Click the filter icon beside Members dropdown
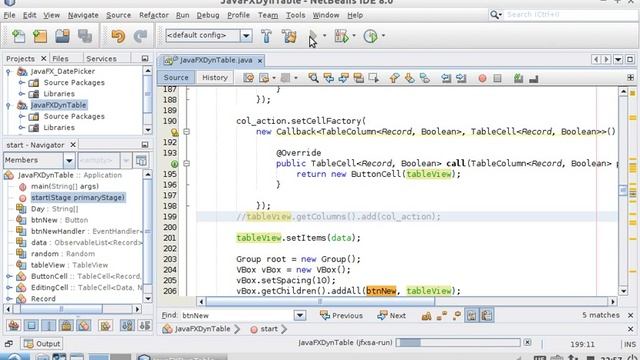This screenshot has height=360, width=640. pos(141,160)
